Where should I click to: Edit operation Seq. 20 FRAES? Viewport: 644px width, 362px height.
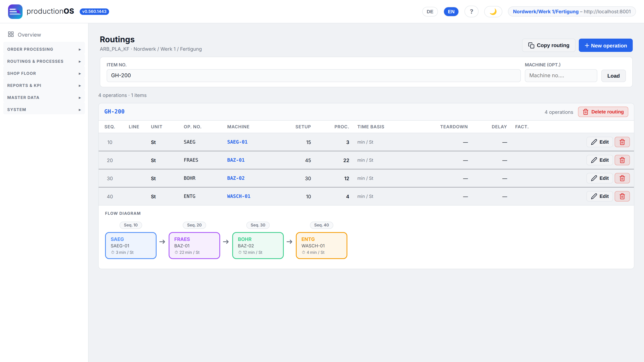pos(600,160)
